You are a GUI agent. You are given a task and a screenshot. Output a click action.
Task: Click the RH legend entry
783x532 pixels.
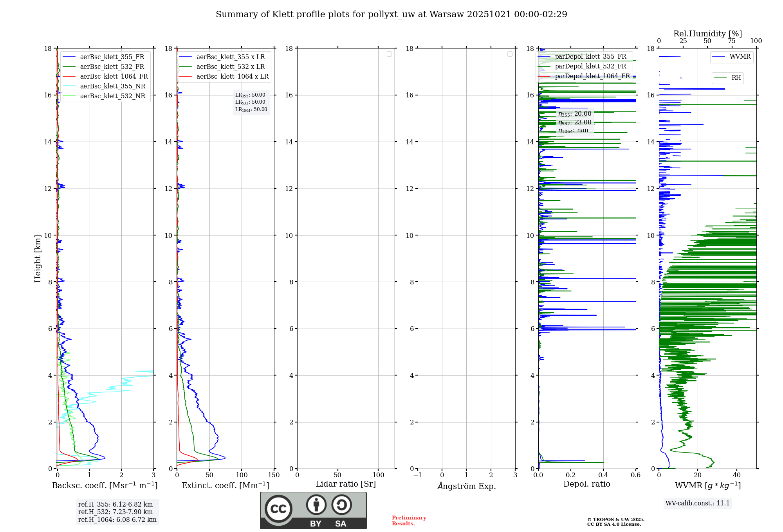pos(736,78)
